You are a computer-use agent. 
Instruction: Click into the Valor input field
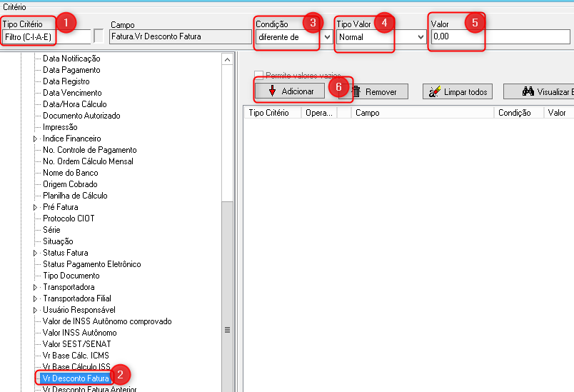pyautogui.click(x=500, y=36)
